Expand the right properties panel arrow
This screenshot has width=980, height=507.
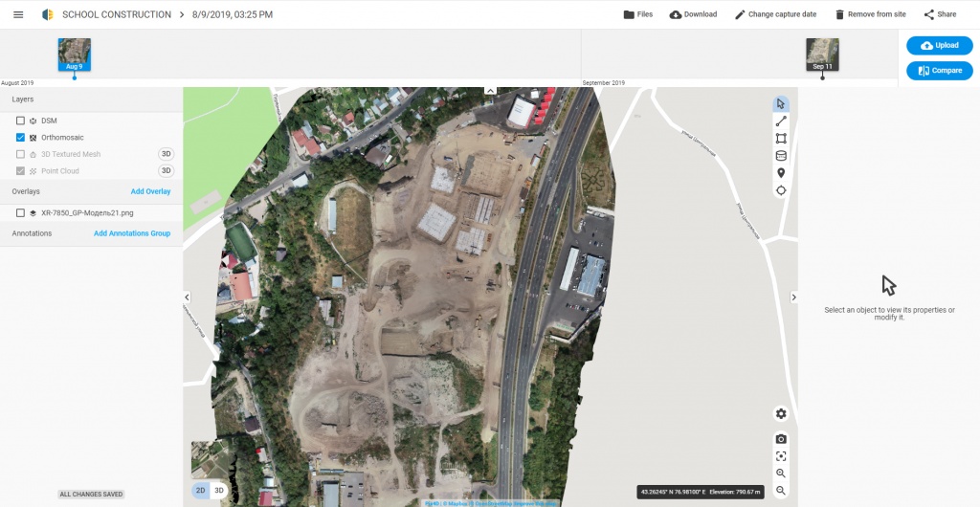(x=793, y=298)
